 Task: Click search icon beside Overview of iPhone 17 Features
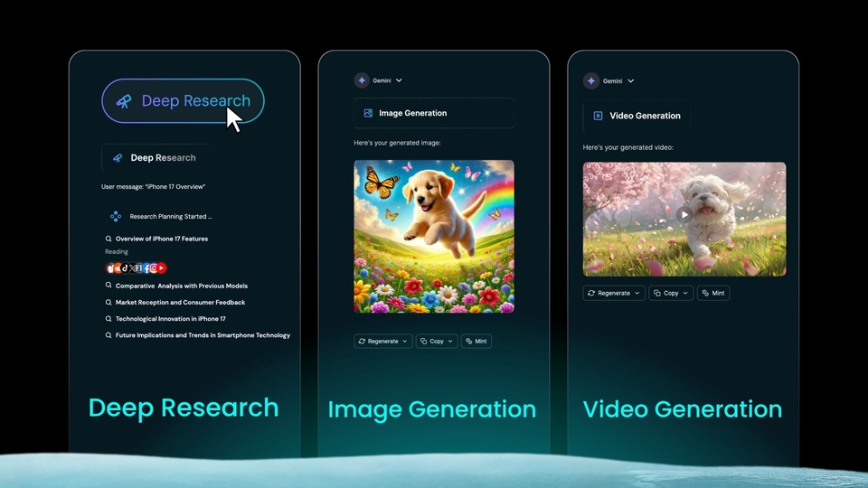pyautogui.click(x=108, y=239)
